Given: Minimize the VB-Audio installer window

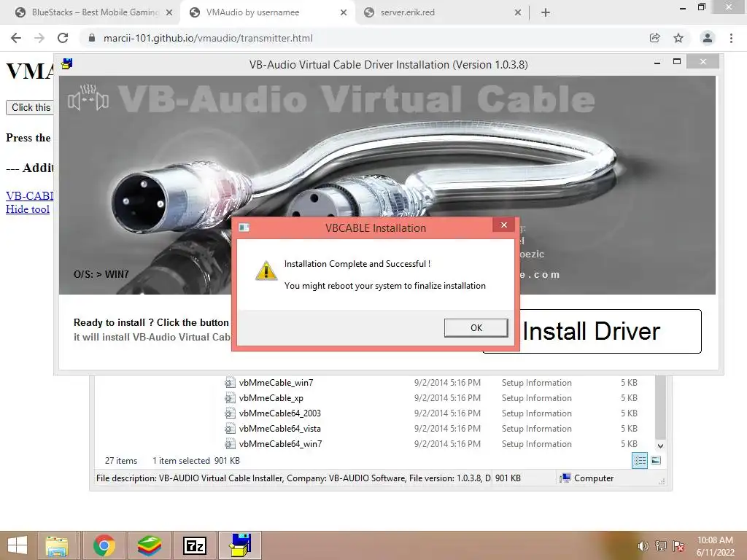Looking at the screenshot, I should (x=657, y=62).
